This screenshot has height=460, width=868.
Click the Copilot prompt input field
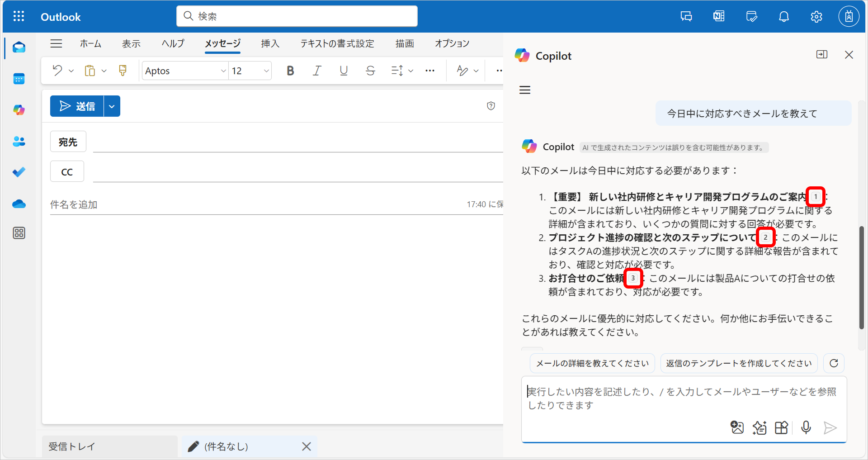pos(684,398)
